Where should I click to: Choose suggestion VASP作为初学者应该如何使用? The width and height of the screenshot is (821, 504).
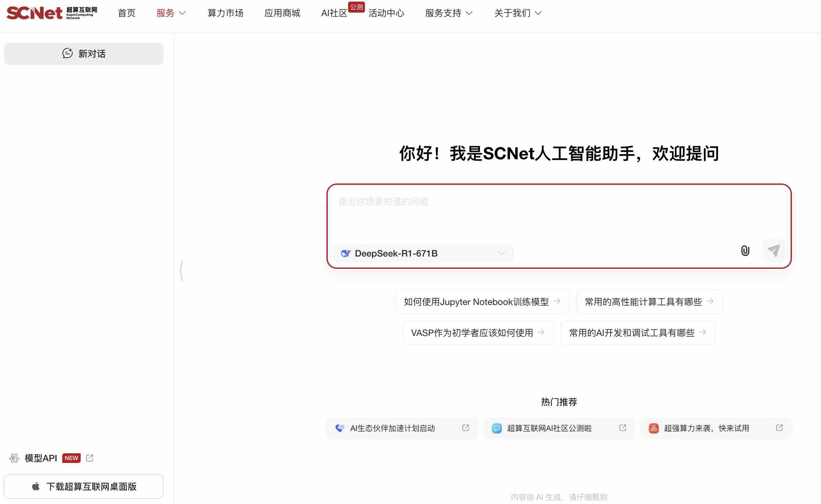[478, 333]
